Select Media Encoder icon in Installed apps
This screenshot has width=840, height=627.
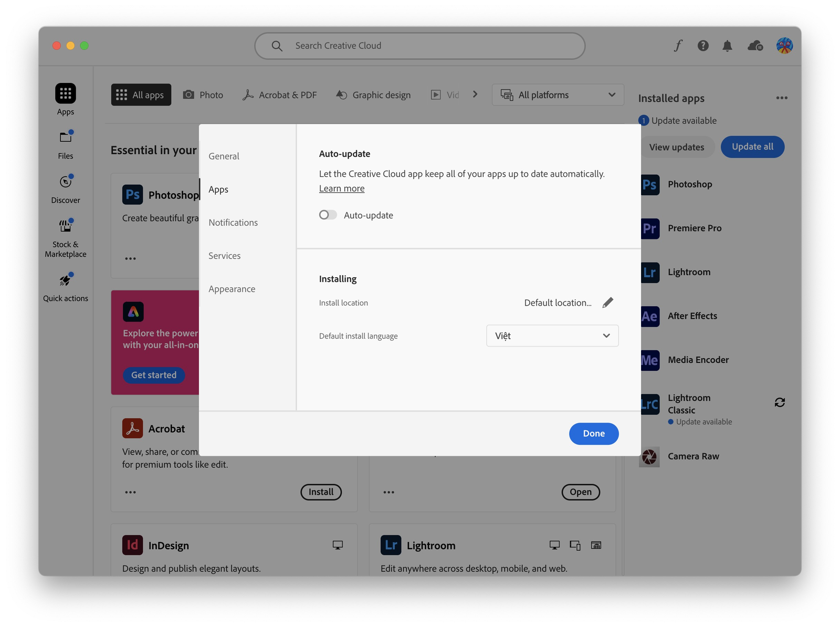click(x=650, y=360)
